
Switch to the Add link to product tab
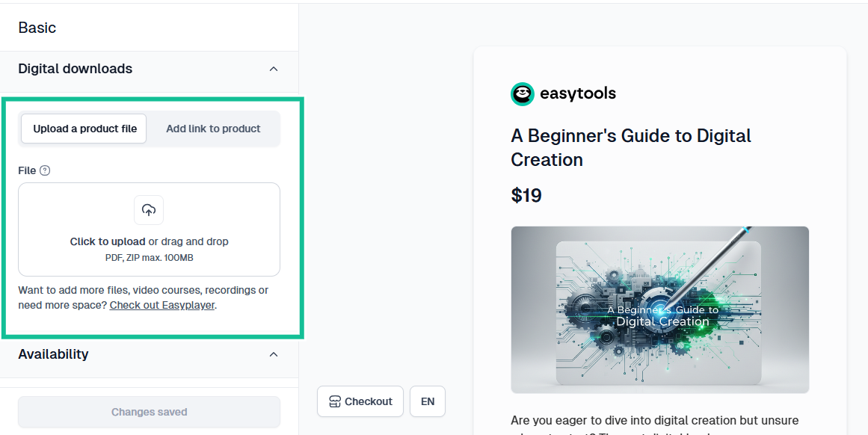coord(213,129)
